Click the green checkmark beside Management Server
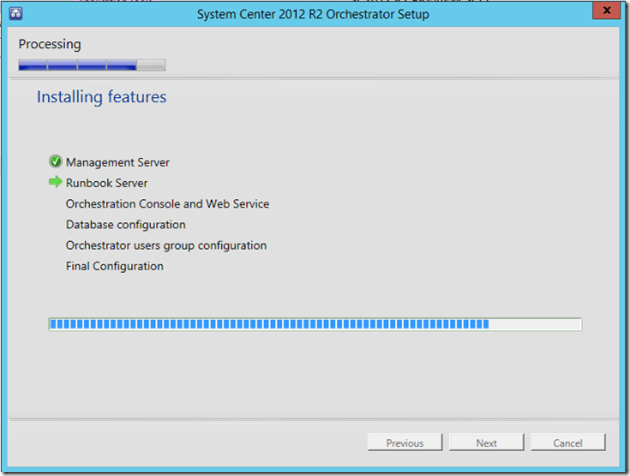Screen dimensions: 630x476 click(55, 162)
